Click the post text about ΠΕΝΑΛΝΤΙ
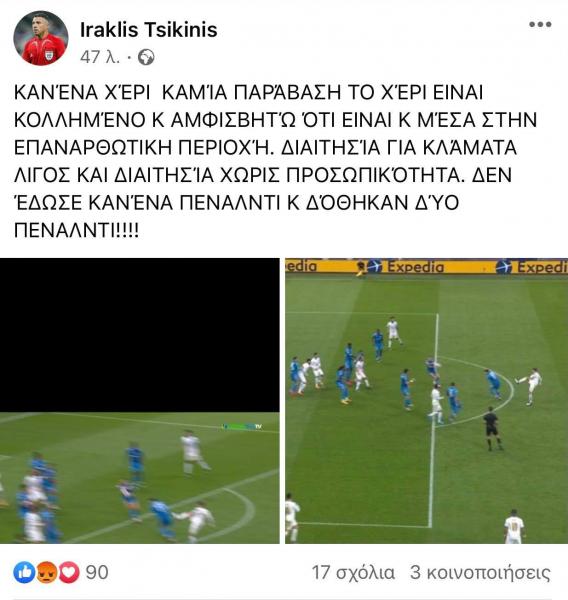 pyautogui.click(x=275, y=161)
